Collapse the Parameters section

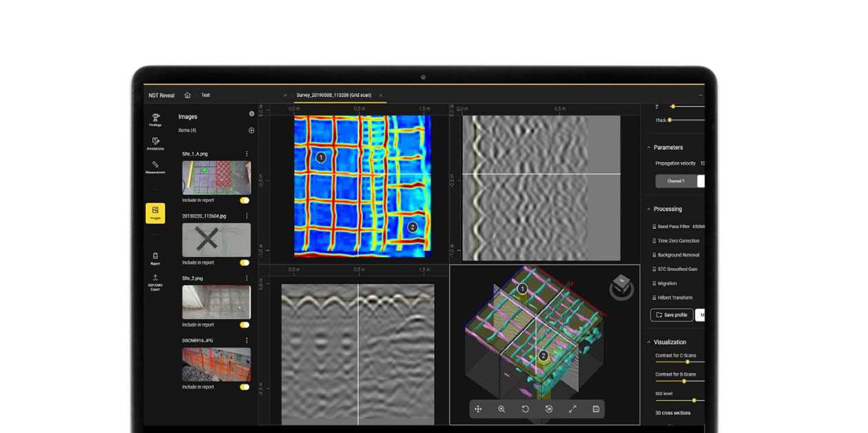click(x=648, y=147)
